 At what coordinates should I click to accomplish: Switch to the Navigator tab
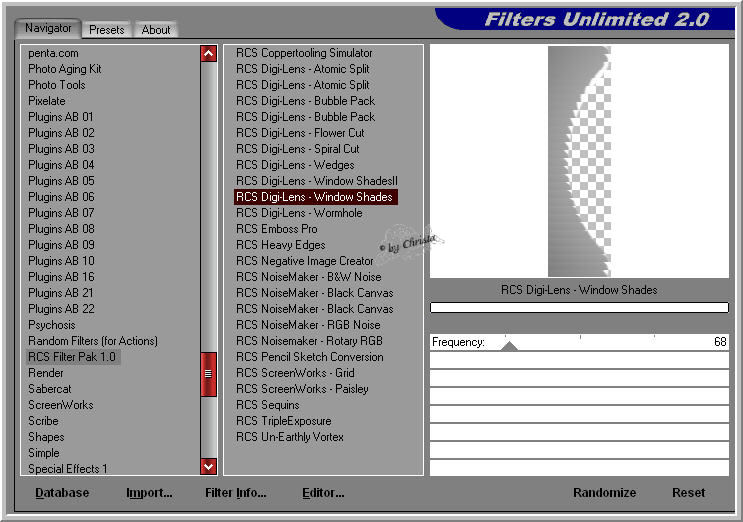(x=48, y=28)
